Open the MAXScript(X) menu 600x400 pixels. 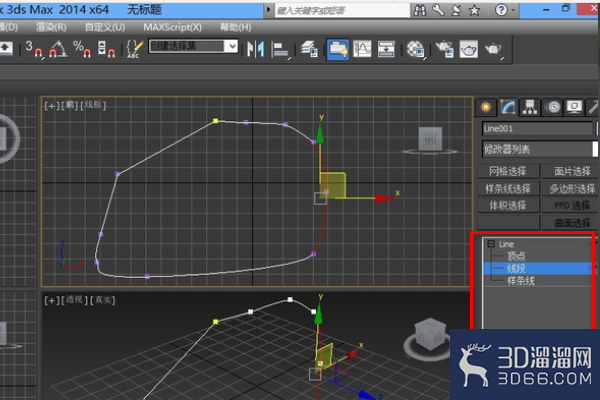pyautogui.click(x=173, y=27)
